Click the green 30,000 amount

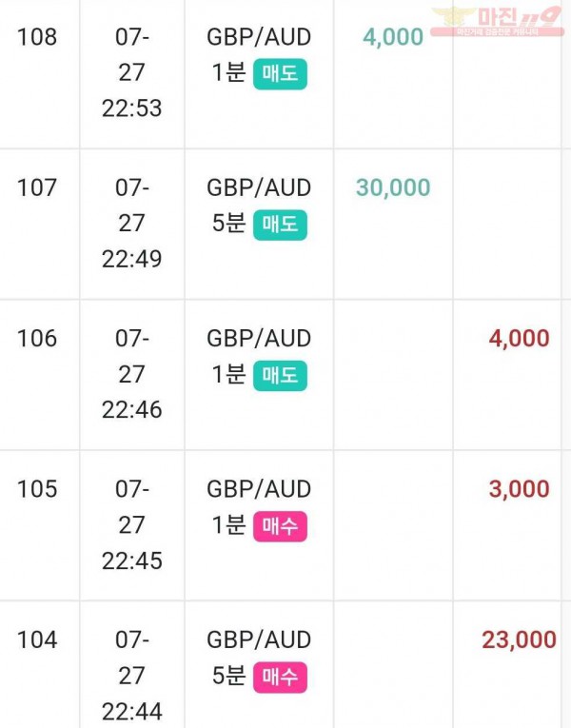(393, 187)
